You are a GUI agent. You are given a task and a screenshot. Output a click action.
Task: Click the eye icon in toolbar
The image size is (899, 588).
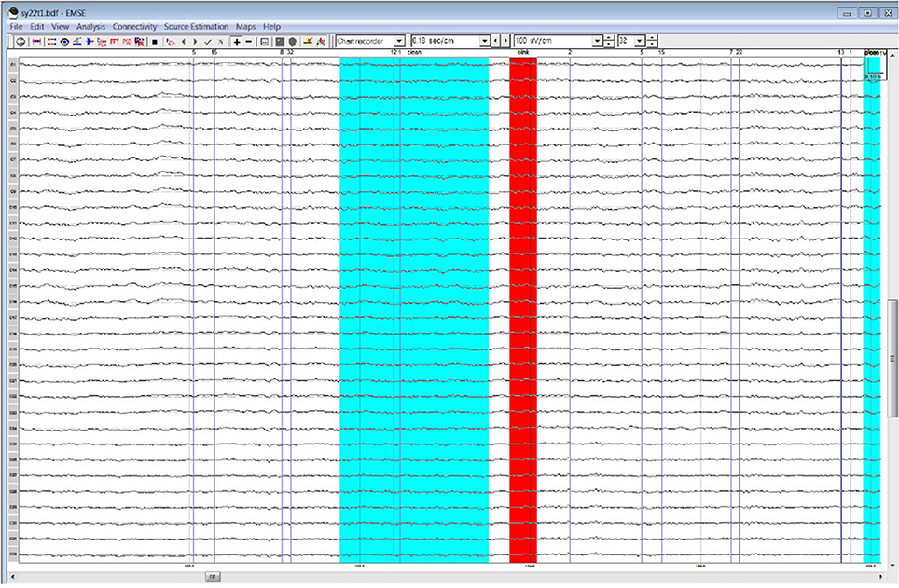click(64, 41)
